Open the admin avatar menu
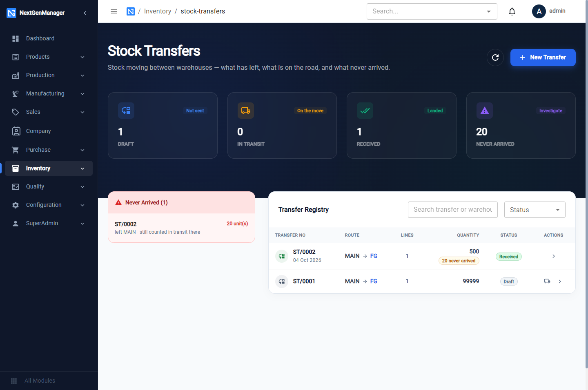 [x=539, y=11]
